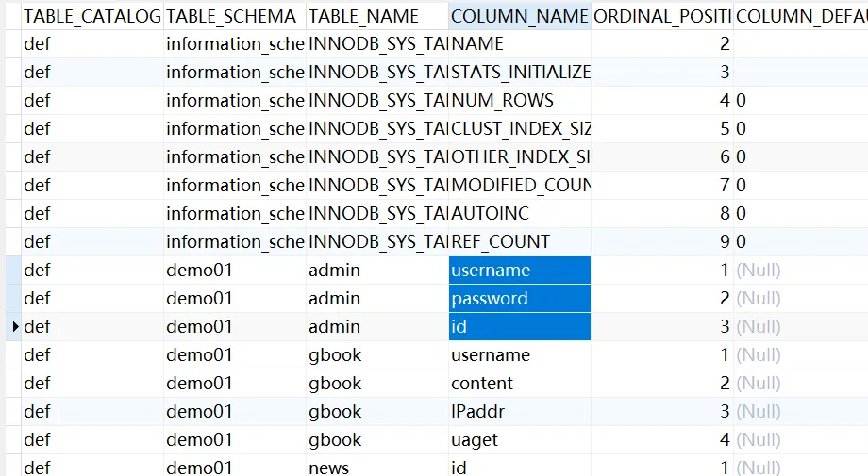Viewport: 868px width, 476px height.
Task: Select the STATS_INITIALIZED cell
Action: pos(519,73)
